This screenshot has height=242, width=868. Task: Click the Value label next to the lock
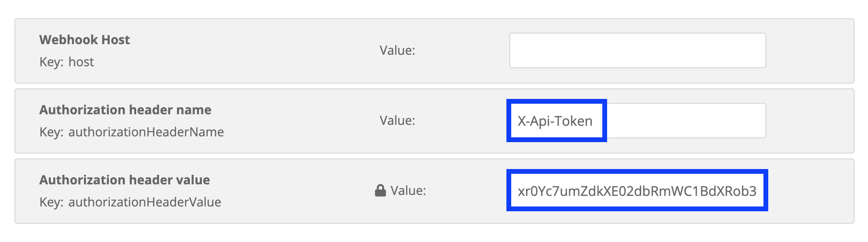point(408,191)
